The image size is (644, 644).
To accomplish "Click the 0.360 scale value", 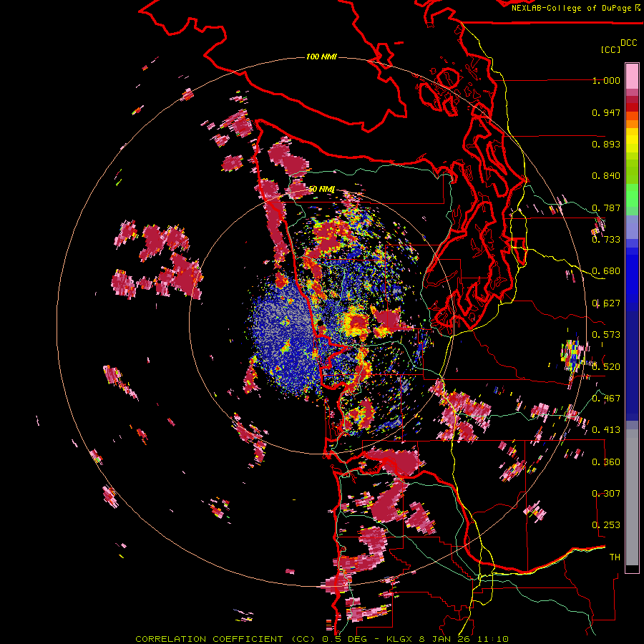I will pyautogui.click(x=606, y=462).
